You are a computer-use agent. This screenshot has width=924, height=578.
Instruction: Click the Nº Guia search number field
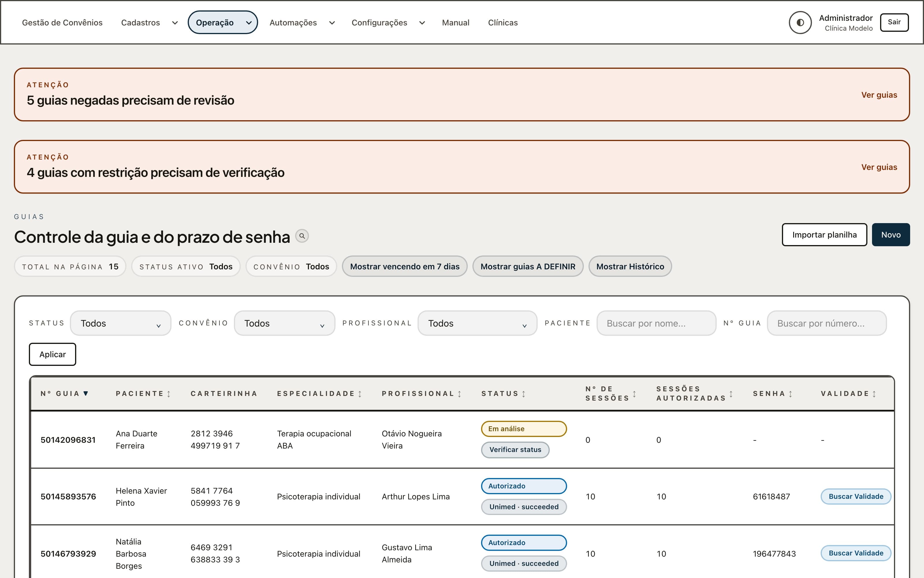827,323
